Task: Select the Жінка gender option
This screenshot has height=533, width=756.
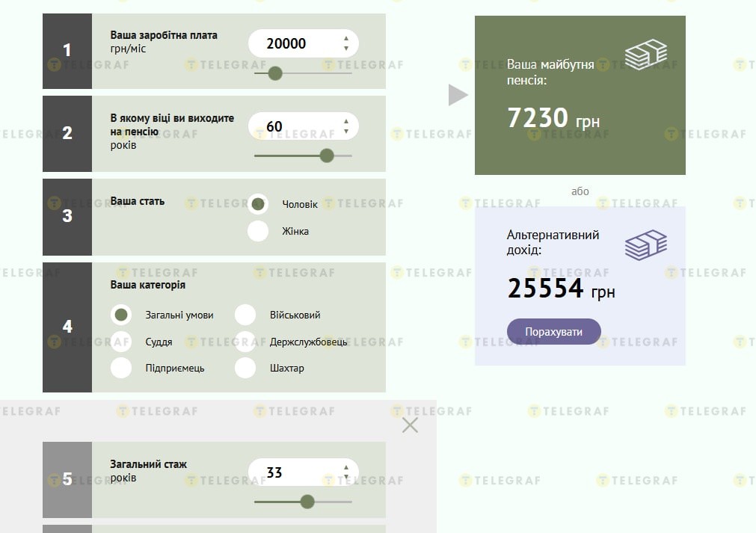Action: pos(258,231)
